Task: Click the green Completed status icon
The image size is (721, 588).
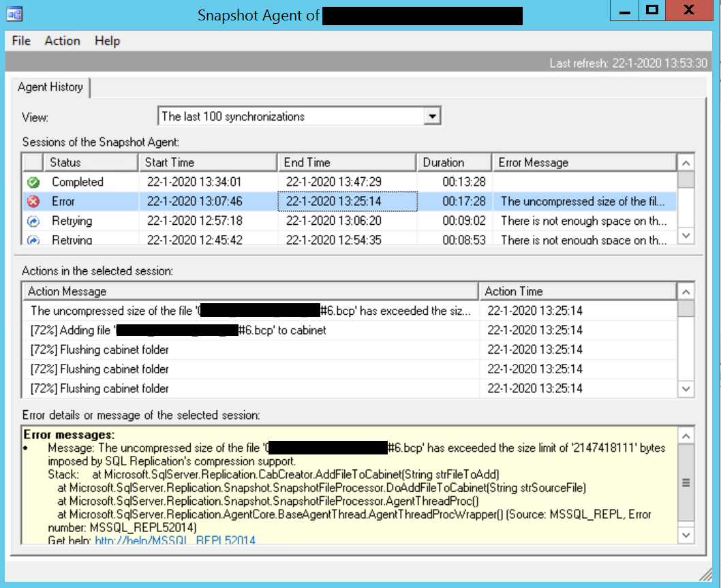Action: pos(35,182)
